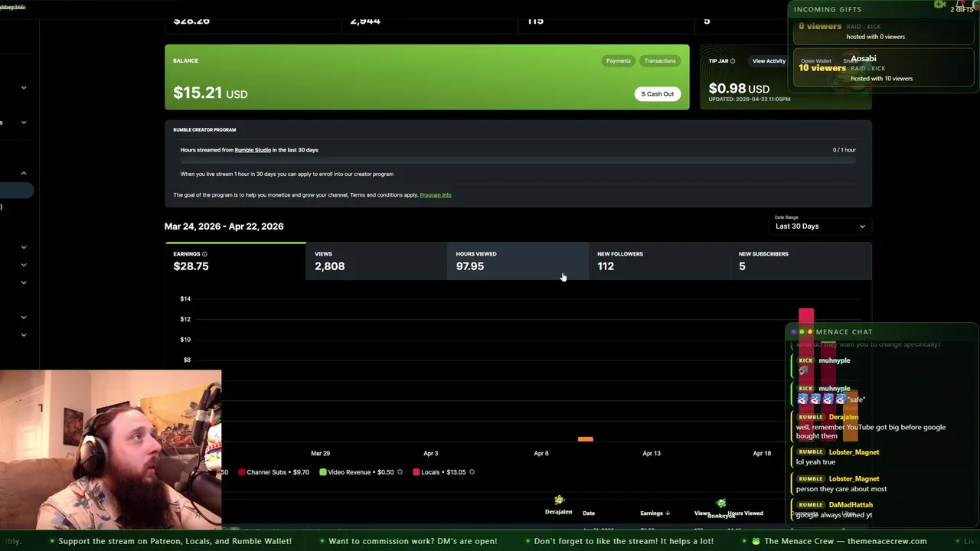
Task: Click the sort arrow next to Earnings column
Action: 668,514
